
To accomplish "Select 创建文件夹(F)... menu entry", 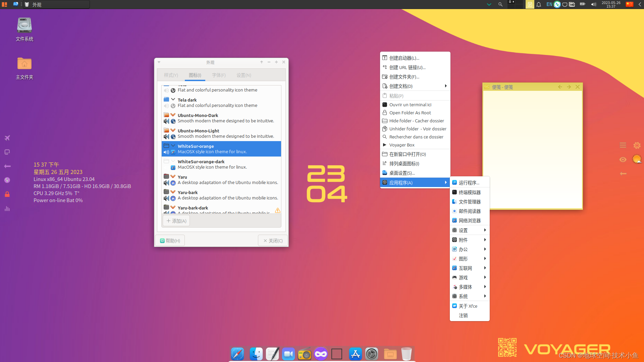I will 415,77.
